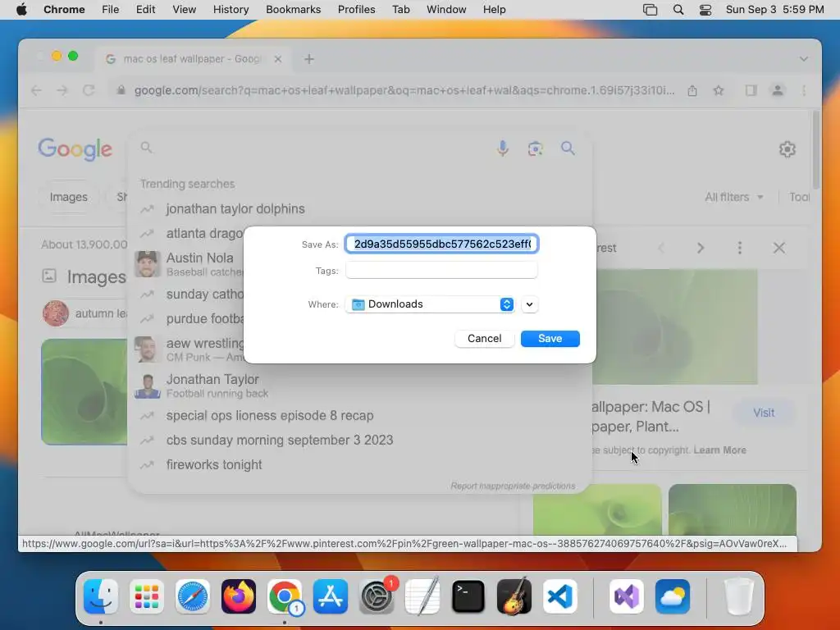Click the Google logo

tap(75, 149)
